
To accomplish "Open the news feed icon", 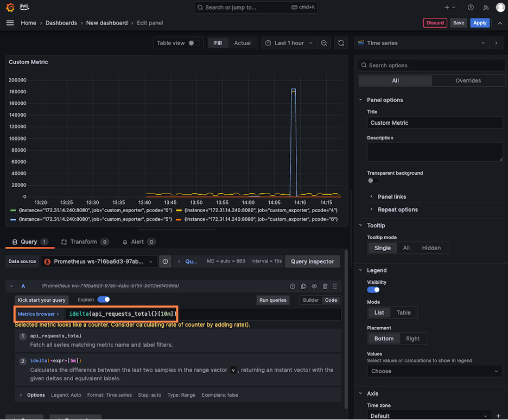I will click(486, 8).
